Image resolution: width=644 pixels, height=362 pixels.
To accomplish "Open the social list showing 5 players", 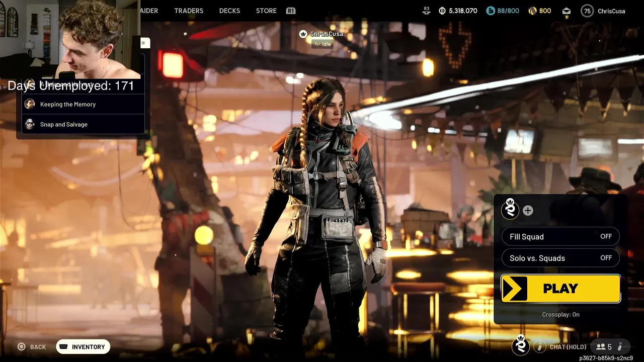I will click(604, 347).
